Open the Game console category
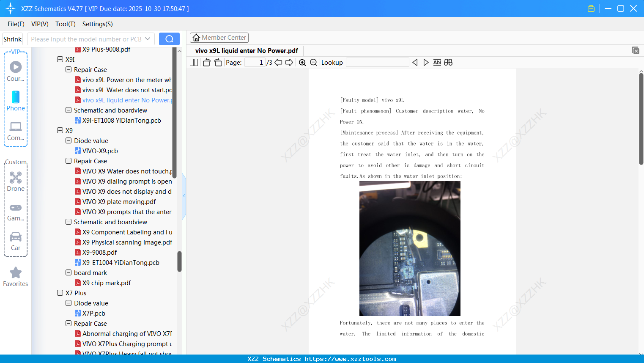Viewport: 644px width, 363px height. (16, 212)
